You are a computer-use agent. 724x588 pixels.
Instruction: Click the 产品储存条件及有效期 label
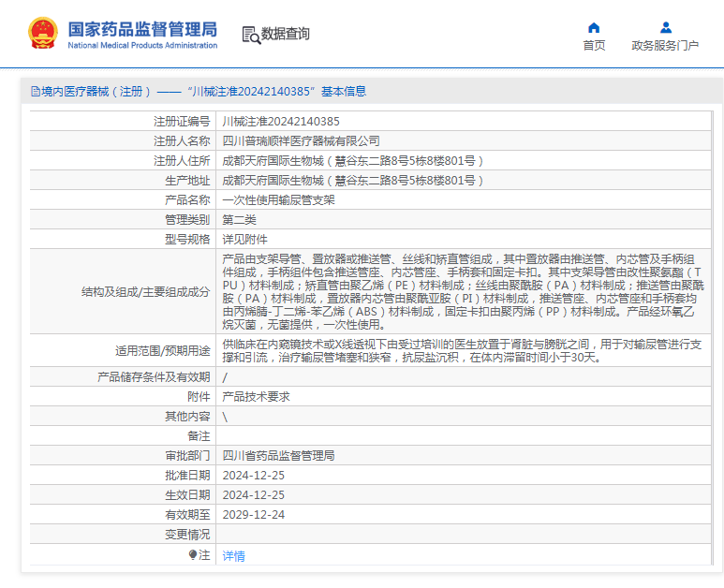tap(154, 377)
